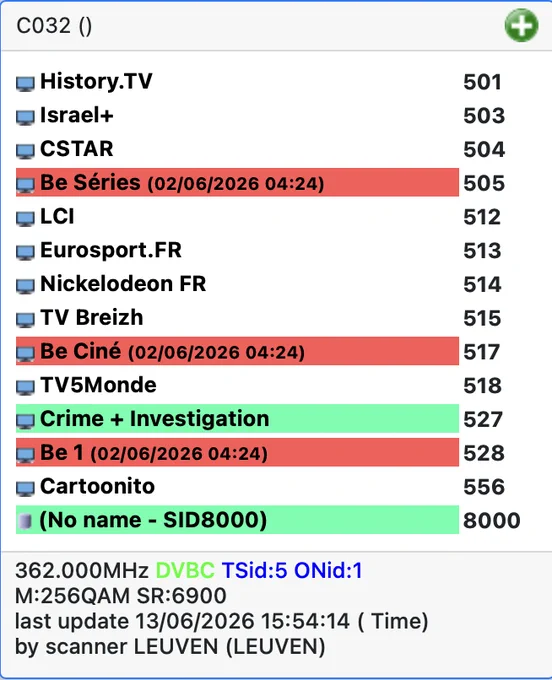Click the TV icon beside History.TV
552x680 pixels.
tap(25, 83)
